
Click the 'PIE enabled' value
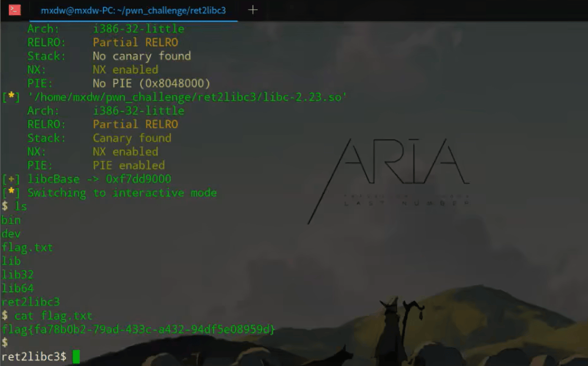[x=129, y=165]
